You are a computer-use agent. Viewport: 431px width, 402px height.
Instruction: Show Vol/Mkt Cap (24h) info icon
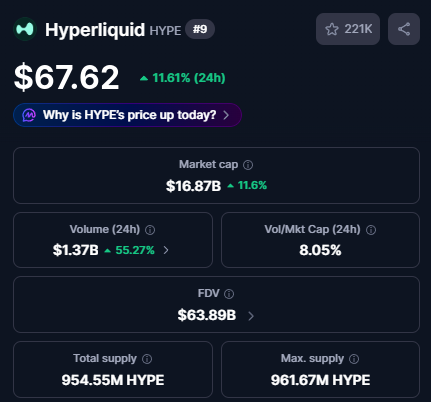371,230
